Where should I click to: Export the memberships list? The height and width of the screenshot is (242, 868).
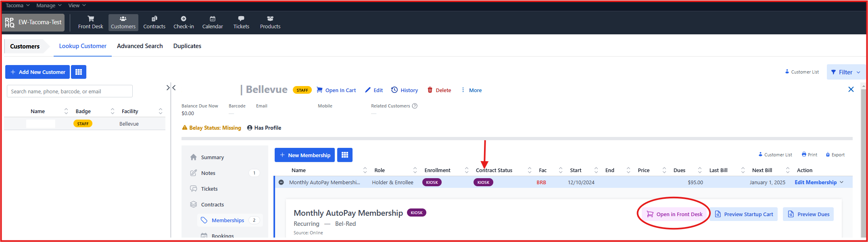coord(835,155)
